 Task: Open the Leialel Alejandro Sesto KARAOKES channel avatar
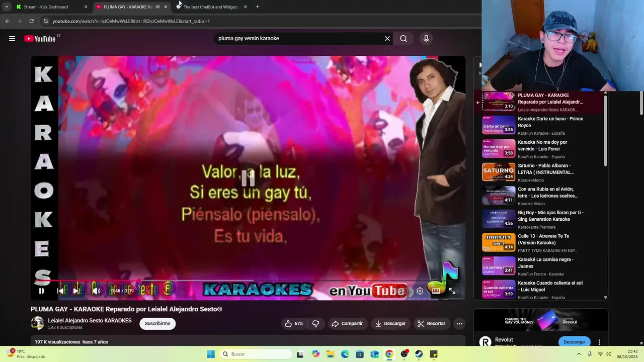coord(37,323)
